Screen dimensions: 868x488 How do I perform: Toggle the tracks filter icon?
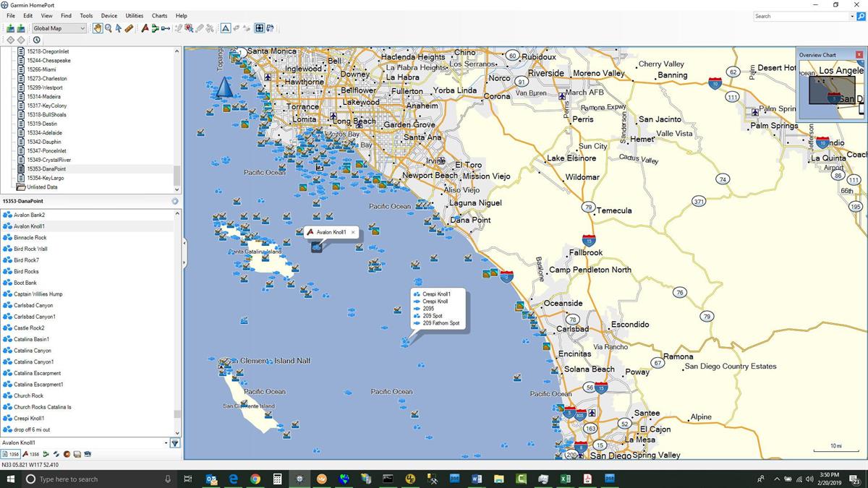[56, 454]
